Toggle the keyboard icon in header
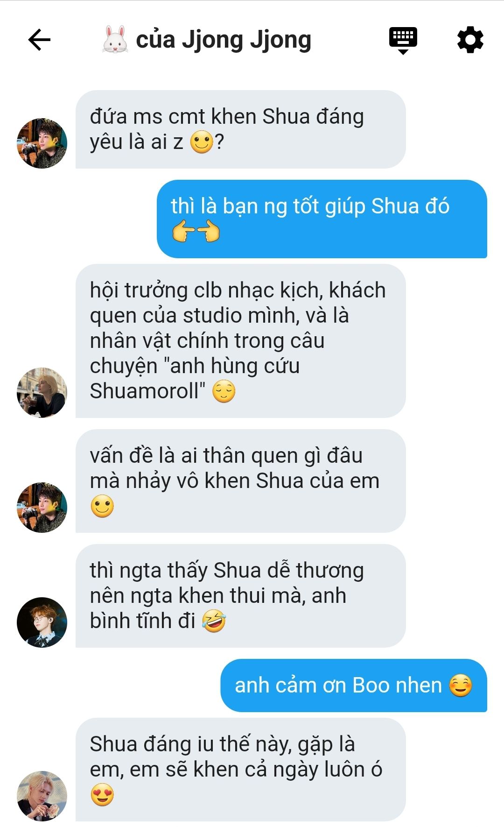The width and height of the screenshot is (504, 827). 403,41
